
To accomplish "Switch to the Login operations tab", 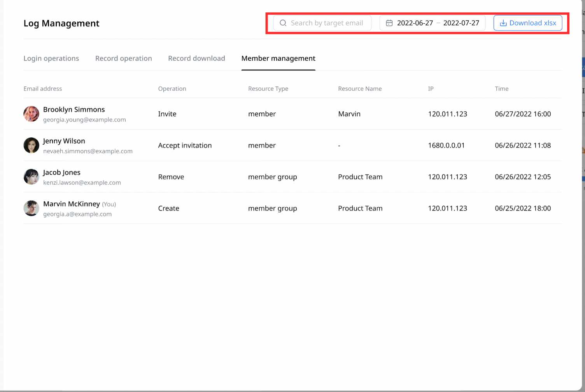I will coord(51,58).
